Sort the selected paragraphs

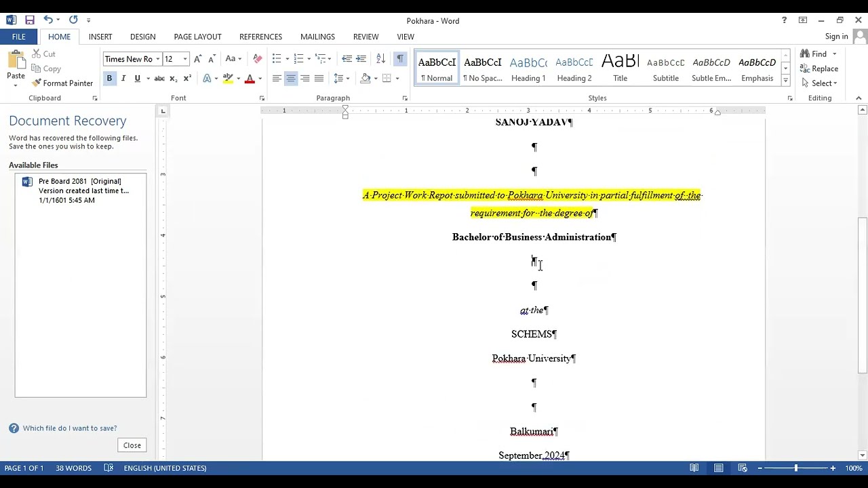pyautogui.click(x=380, y=59)
